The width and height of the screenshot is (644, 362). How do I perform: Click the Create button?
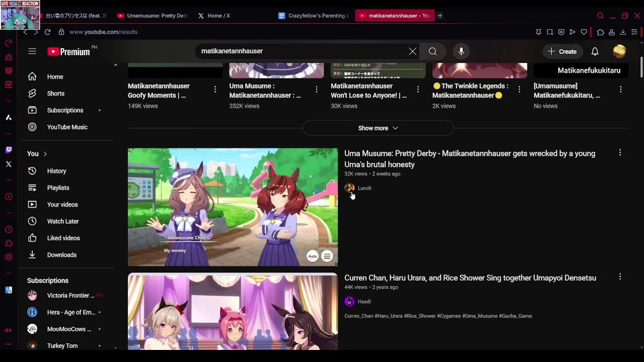coord(562,51)
